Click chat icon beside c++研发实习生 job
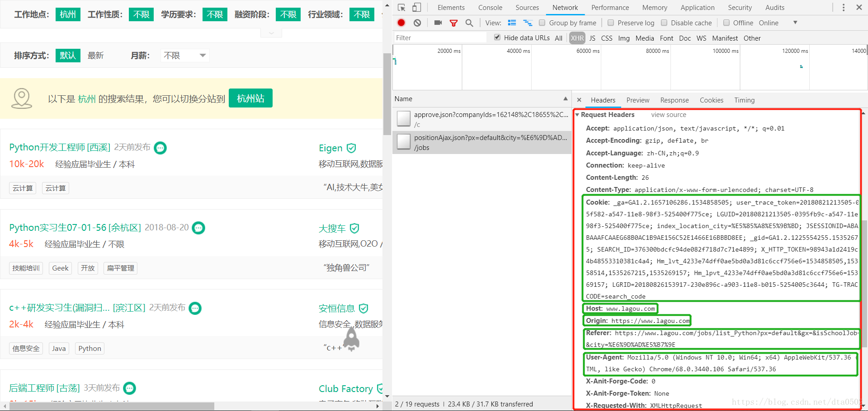This screenshot has width=868, height=411. pos(195,308)
